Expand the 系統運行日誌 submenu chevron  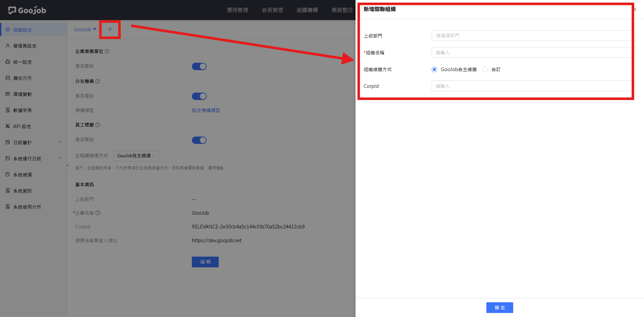pos(60,158)
